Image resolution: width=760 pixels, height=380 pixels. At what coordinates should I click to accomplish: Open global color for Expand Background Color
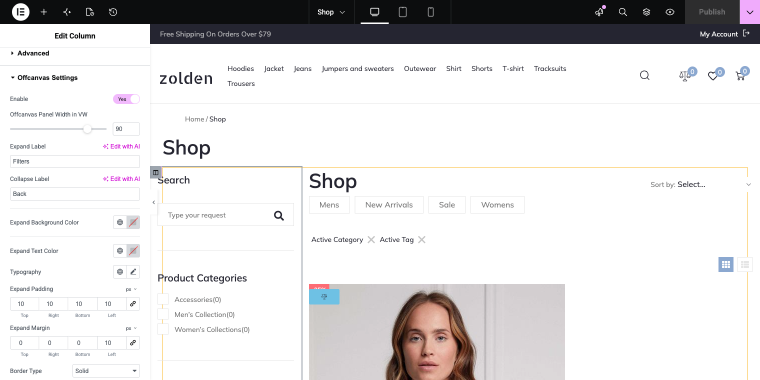120,222
